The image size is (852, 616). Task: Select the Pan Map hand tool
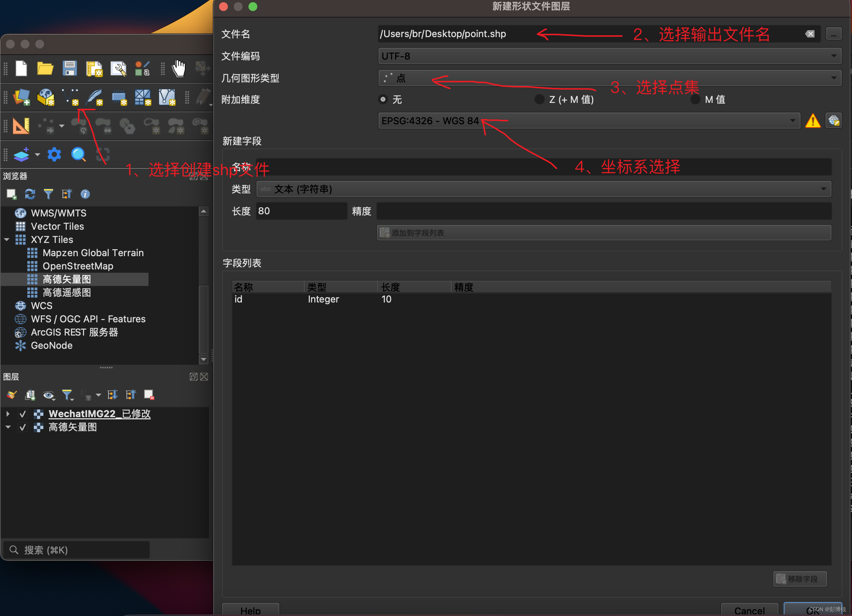coord(178,68)
